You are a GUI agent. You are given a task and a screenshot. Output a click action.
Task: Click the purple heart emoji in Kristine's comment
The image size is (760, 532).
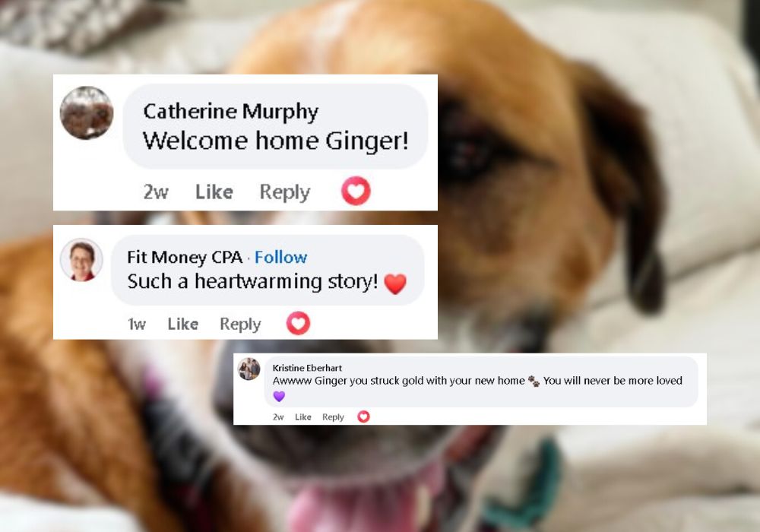pos(279,396)
